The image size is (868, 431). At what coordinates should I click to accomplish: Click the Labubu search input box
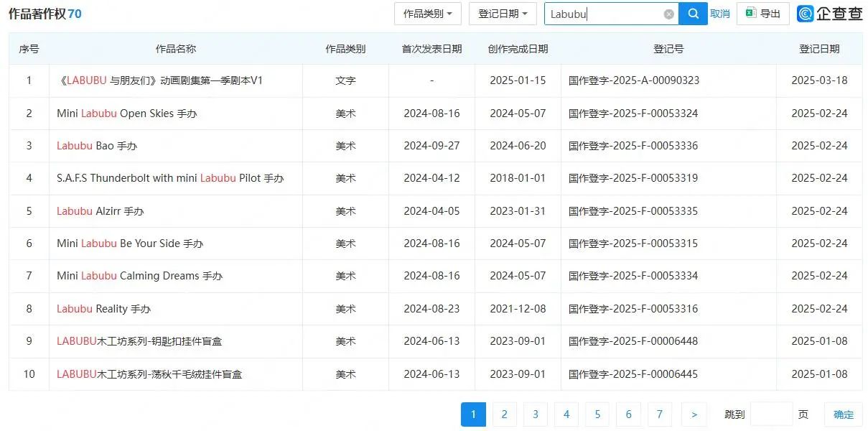pos(603,14)
